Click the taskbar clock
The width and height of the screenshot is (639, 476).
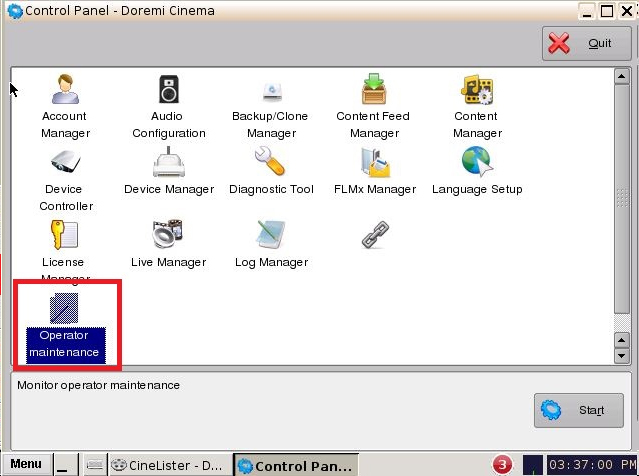pos(592,465)
